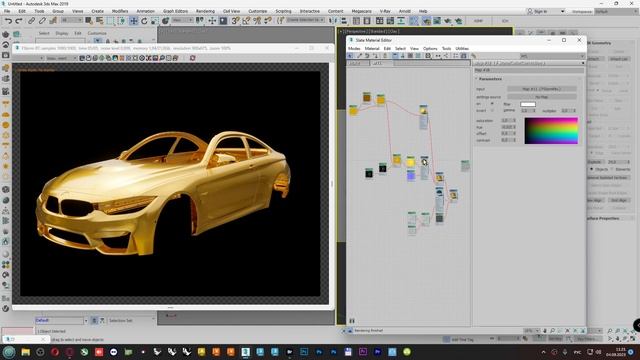This screenshot has height=360, width=640.
Task: Click the Select Tool arrow in Slate toolbar
Action: pyautogui.click(x=351, y=56)
